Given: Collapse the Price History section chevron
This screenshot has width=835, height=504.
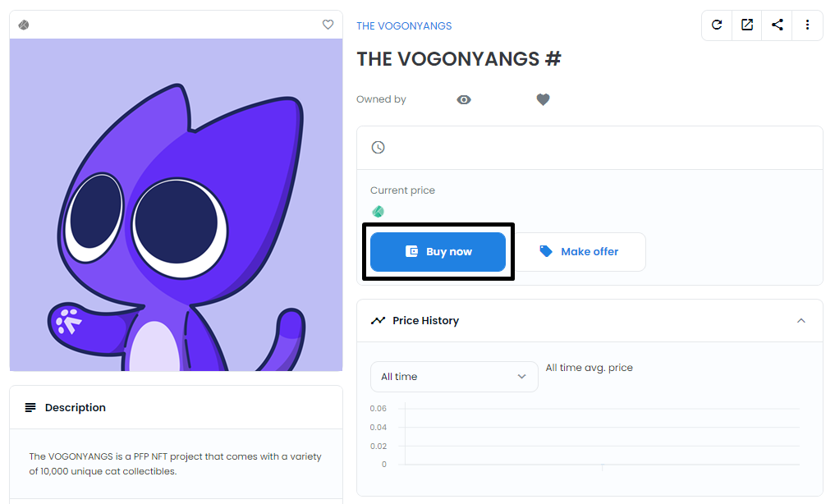Looking at the screenshot, I should pyautogui.click(x=801, y=320).
